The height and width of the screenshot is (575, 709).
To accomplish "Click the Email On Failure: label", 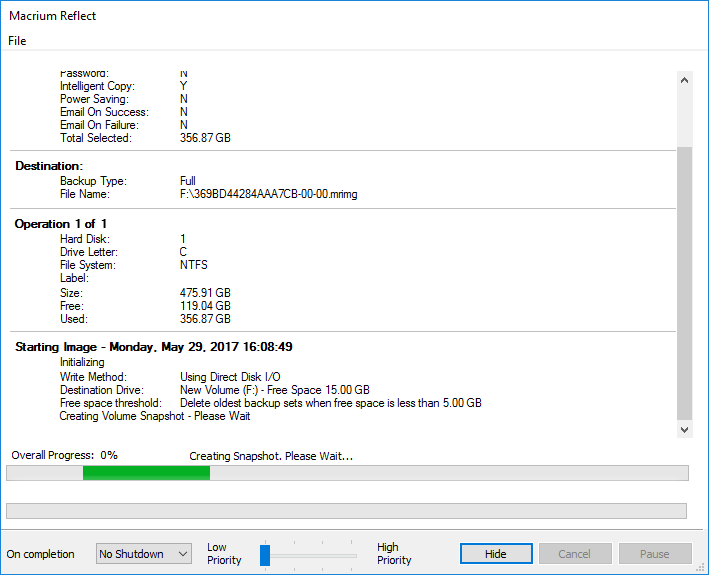I will pyautogui.click(x=99, y=125).
